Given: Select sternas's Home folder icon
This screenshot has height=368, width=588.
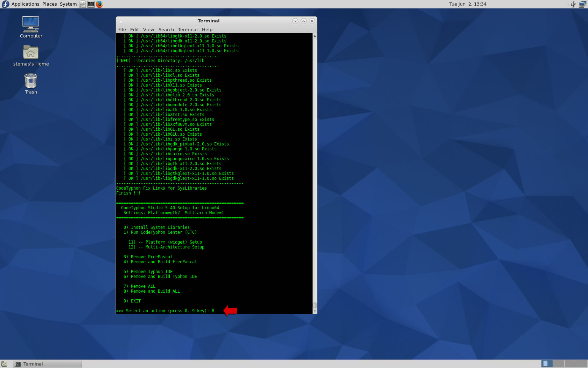Looking at the screenshot, I should [31, 56].
